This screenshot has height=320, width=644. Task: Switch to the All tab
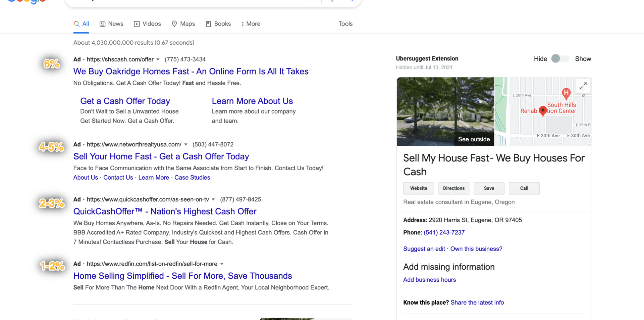tap(85, 24)
